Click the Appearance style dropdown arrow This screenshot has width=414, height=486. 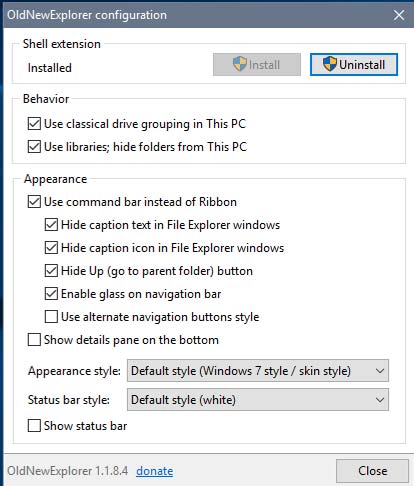click(x=380, y=371)
